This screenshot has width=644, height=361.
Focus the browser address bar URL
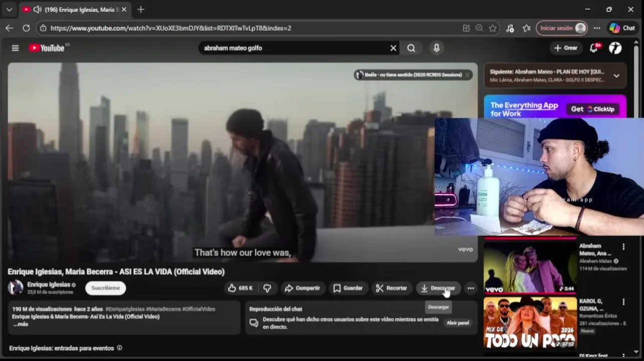click(x=171, y=28)
